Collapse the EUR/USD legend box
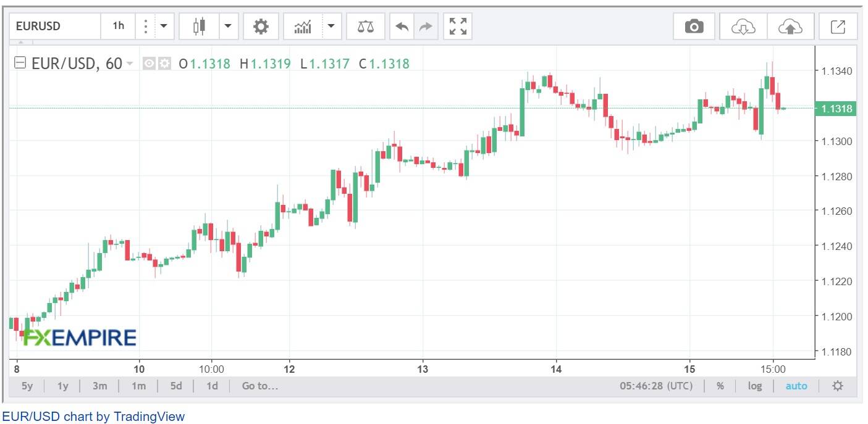Viewport: 868px width, 424px height. [20, 62]
